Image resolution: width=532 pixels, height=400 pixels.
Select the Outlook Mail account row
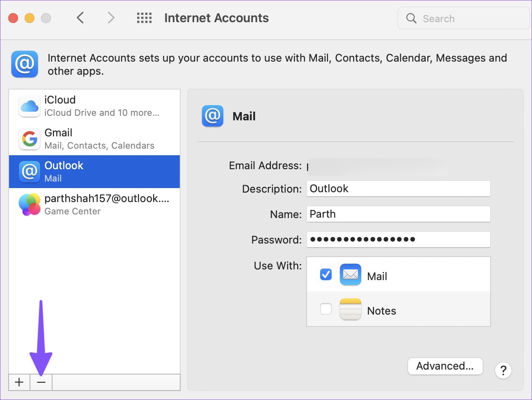[x=94, y=172]
